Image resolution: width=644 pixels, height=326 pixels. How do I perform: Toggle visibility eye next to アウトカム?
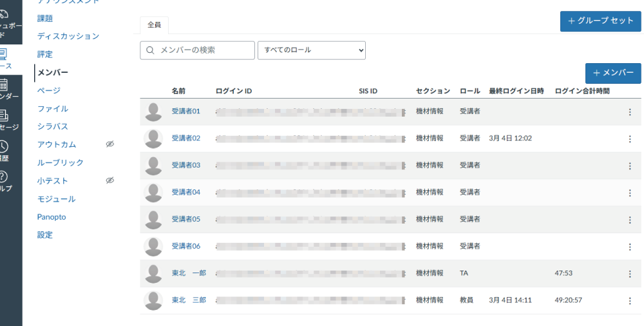tap(109, 144)
